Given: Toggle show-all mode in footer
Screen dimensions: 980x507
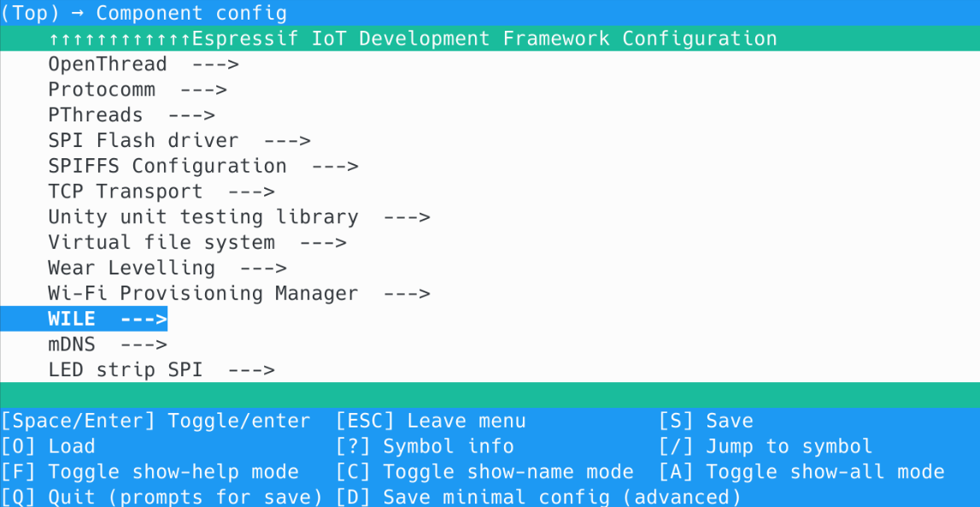Looking at the screenshot, I should tap(801, 472).
